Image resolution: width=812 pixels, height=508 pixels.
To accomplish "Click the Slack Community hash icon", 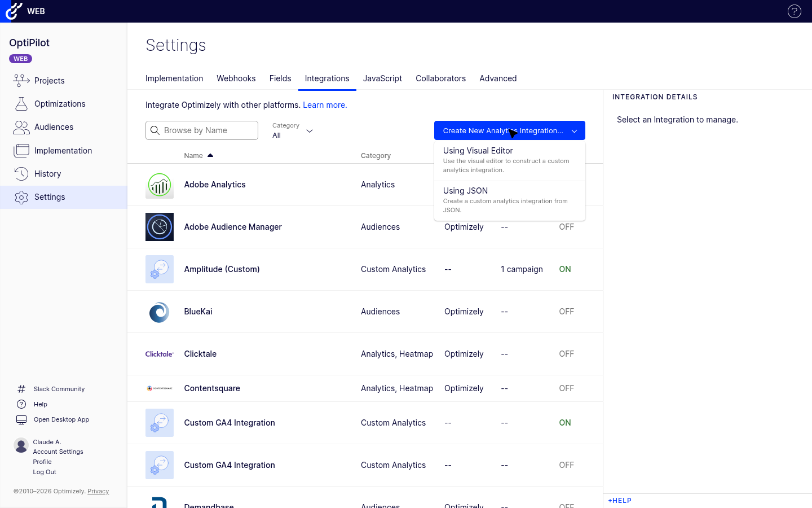I will 21,389.
